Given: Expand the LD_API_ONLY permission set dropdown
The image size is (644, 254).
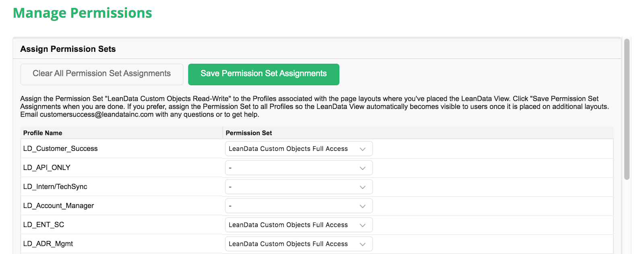Looking at the screenshot, I should 299,168.
